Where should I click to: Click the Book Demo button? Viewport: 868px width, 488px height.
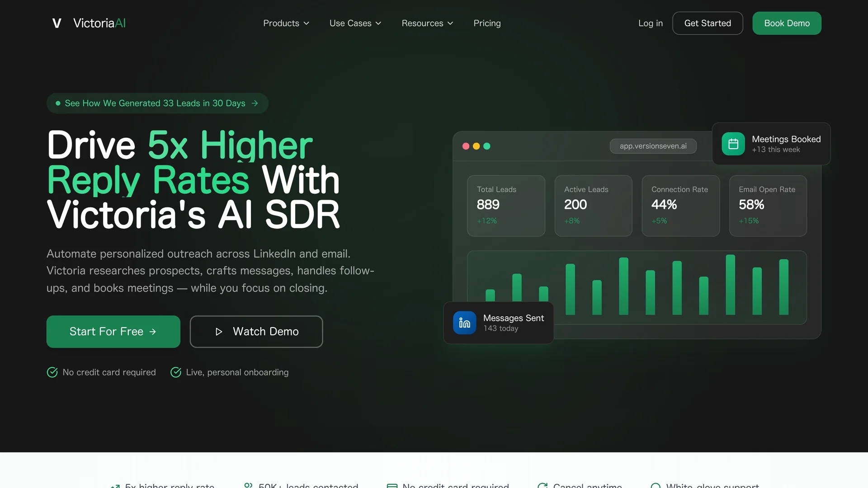pos(787,23)
